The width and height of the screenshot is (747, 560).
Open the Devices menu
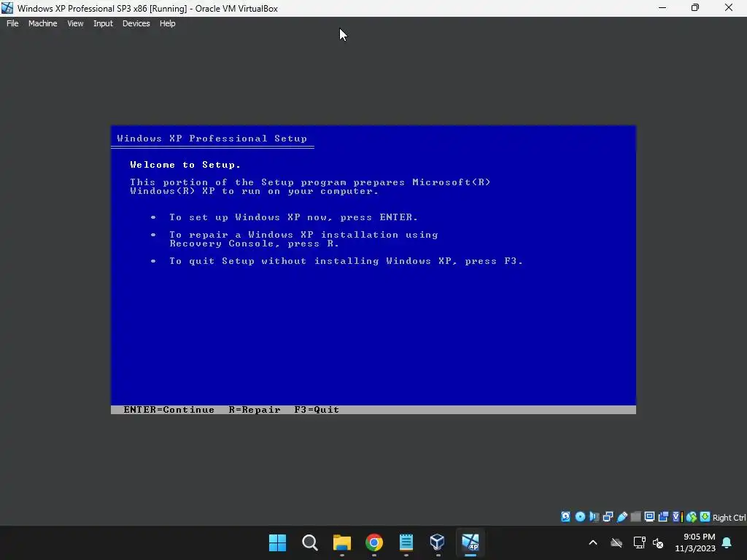[136, 23]
